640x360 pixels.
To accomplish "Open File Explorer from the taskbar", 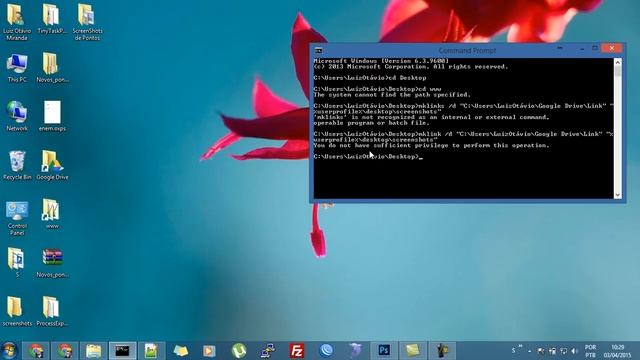I will [93, 351].
